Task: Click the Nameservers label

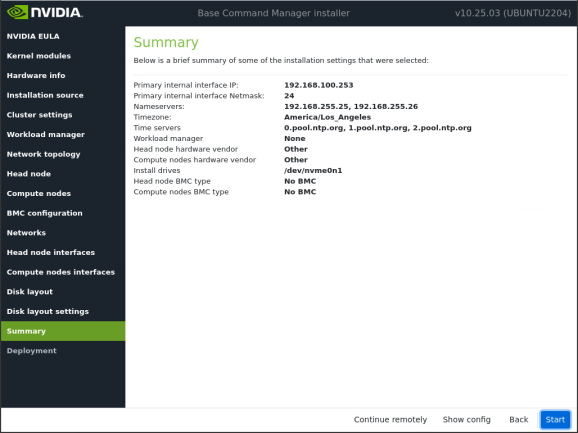Action: 159,106
